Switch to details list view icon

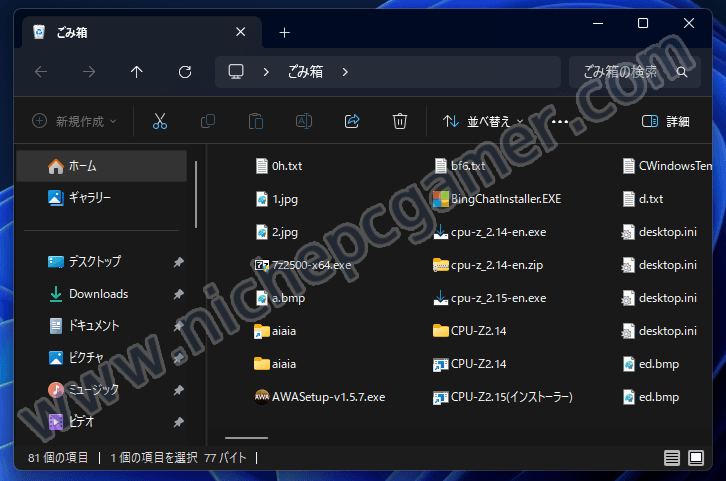point(672,458)
